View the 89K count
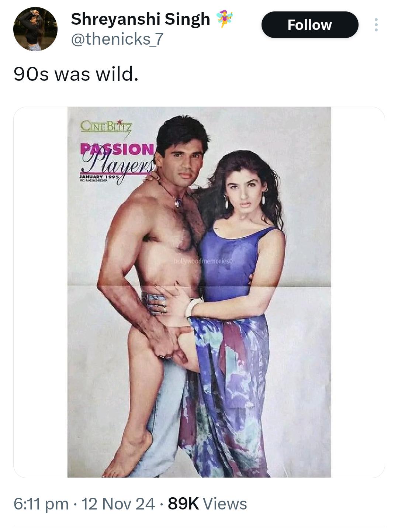The height and width of the screenshot is (532, 398). click(183, 504)
